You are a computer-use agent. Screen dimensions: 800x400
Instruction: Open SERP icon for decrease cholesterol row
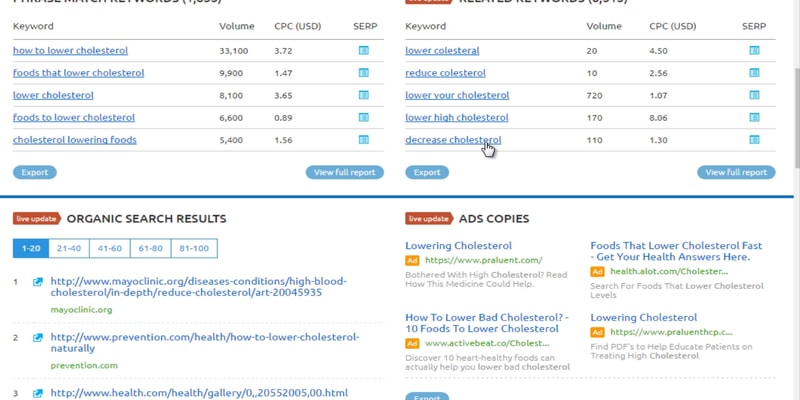coord(755,140)
